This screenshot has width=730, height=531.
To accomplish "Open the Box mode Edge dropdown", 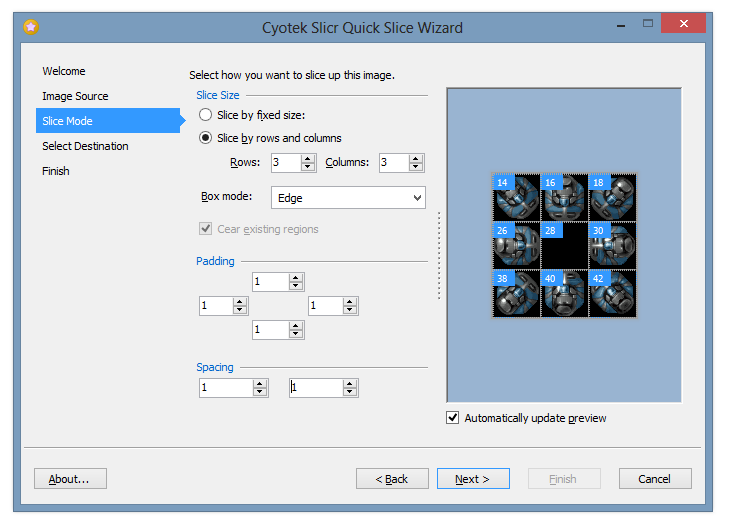I will tap(348, 198).
